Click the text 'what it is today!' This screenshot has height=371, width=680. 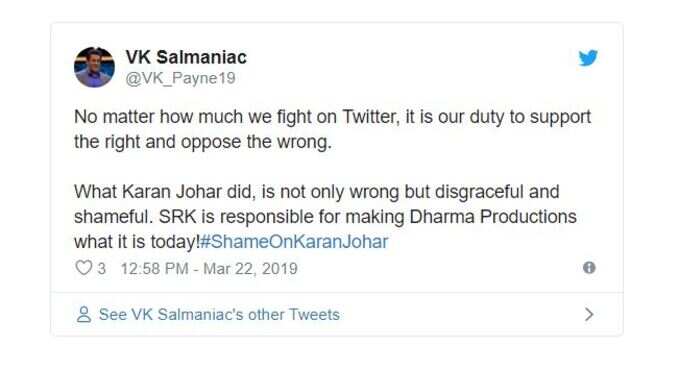(137, 242)
